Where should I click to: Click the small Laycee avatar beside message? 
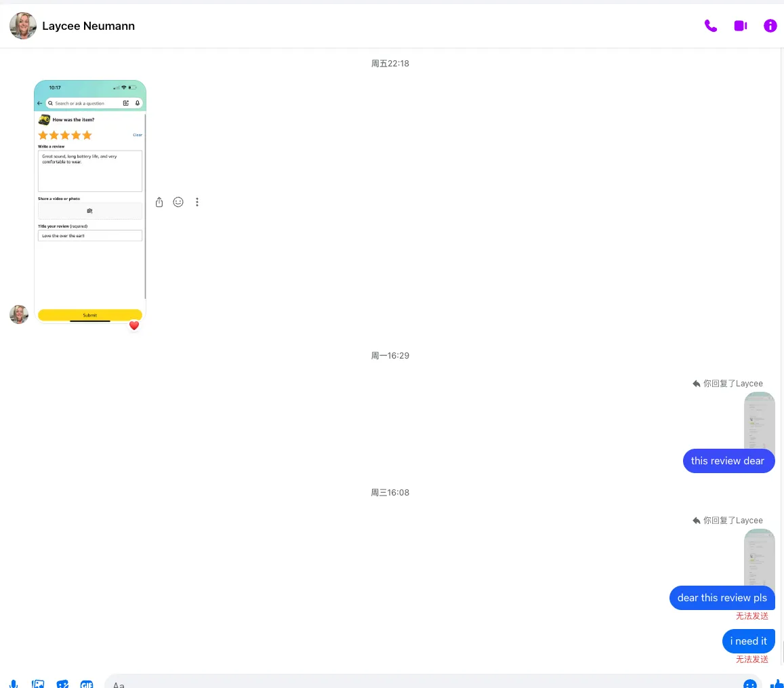(19, 315)
